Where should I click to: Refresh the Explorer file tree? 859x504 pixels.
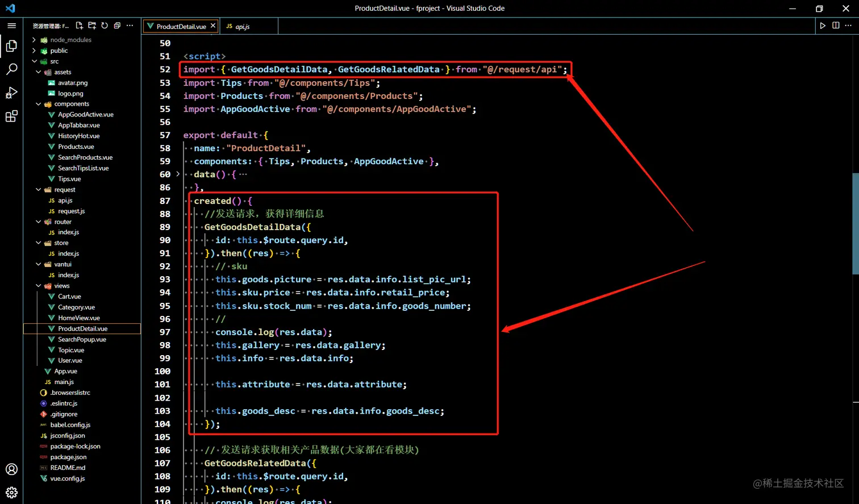click(x=105, y=26)
